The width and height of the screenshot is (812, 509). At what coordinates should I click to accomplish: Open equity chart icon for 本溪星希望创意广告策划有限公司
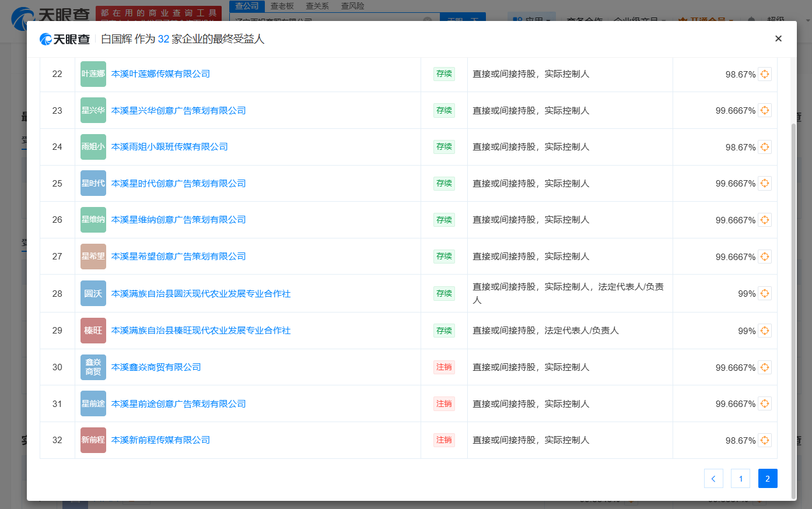click(x=765, y=257)
